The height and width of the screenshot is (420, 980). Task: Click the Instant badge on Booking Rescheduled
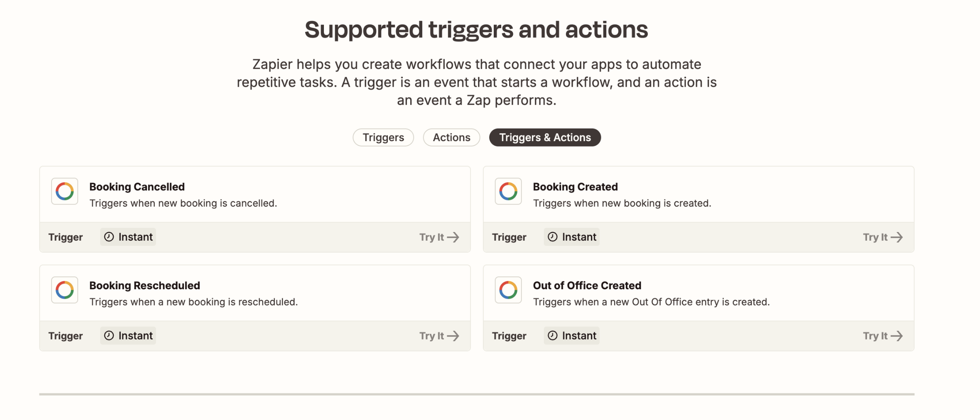[127, 335]
